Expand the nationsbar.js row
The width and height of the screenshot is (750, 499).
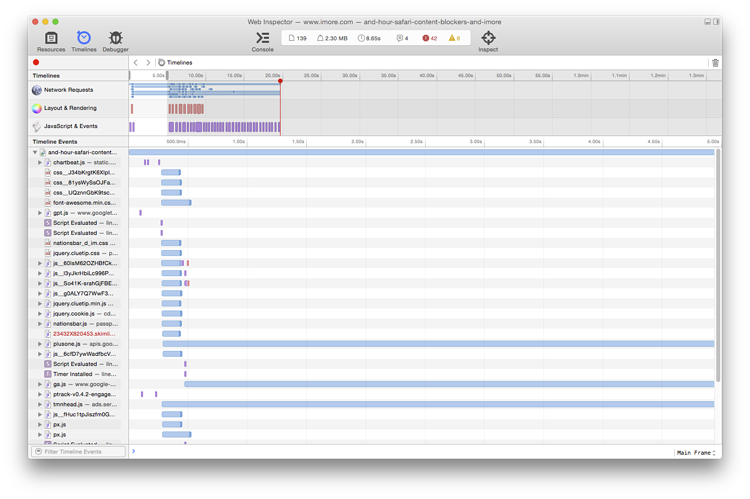(40, 324)
